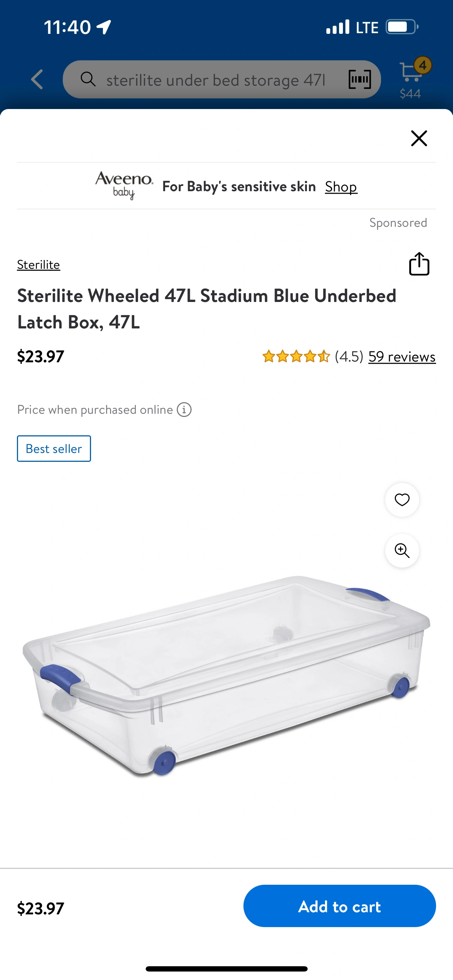Tap the product title text
The height and width of the screenshot is (980, 453).
pyautogui.click(x=206, y=309)
